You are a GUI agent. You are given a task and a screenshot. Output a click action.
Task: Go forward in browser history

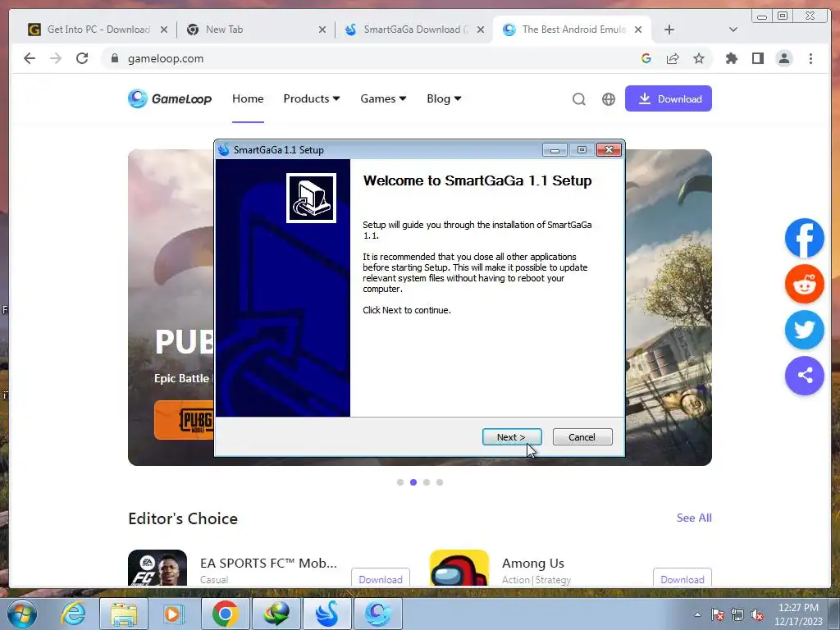56,58
